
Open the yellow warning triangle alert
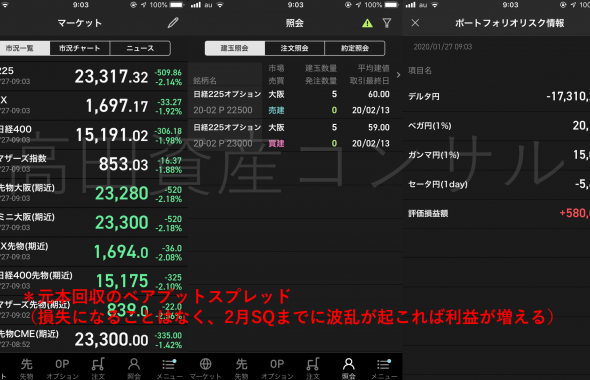(x=367, y=23)
